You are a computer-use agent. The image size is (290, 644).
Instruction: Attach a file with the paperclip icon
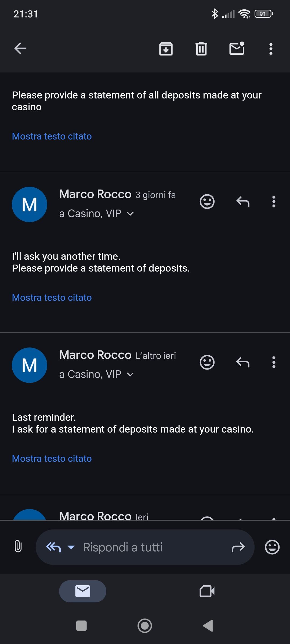pos(18,547)
